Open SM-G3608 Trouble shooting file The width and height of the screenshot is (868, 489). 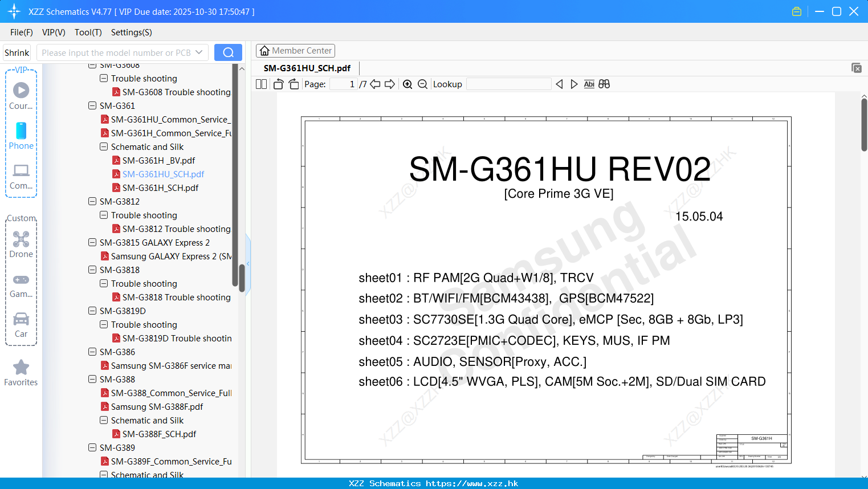point(171,92)
